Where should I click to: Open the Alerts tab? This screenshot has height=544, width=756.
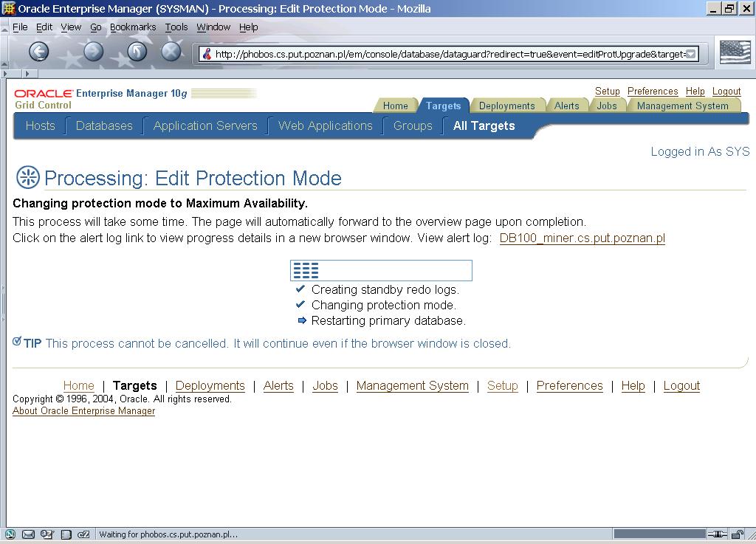[566, 106]
